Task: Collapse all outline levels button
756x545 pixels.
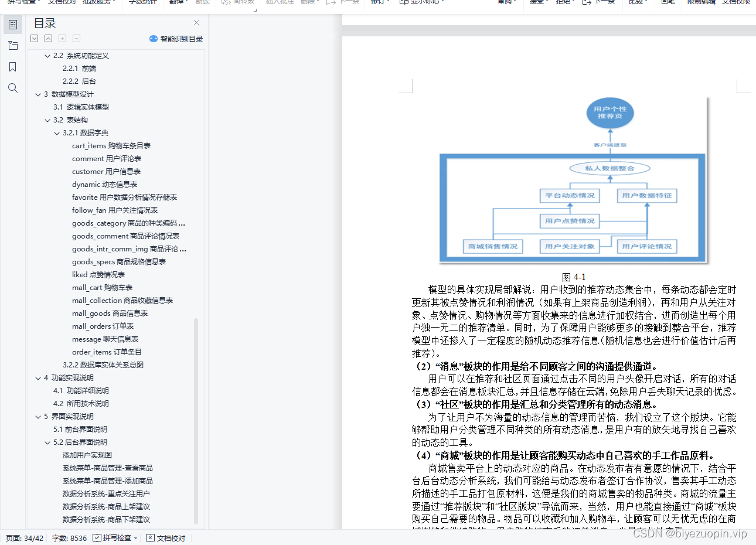Action: [49, 39]
